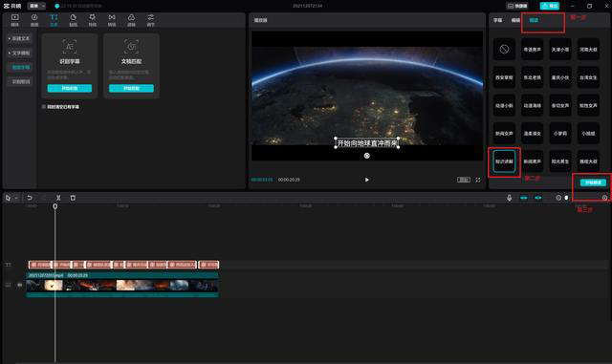Click the 开始朗读 button
This screenshot has width=612, height=364.
pos(593,182)
